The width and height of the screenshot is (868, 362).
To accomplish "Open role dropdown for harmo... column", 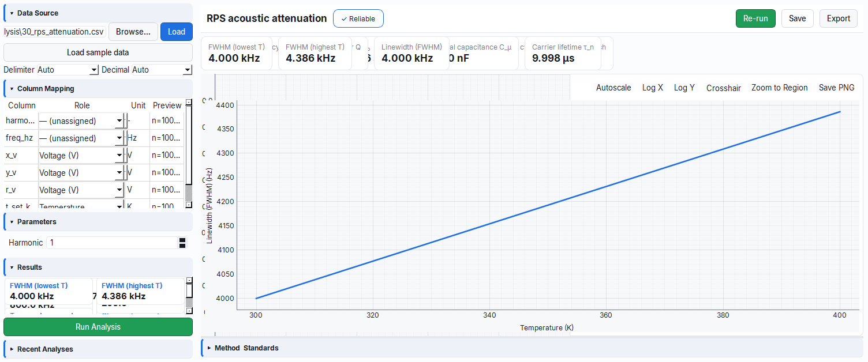I will [81, 121].
